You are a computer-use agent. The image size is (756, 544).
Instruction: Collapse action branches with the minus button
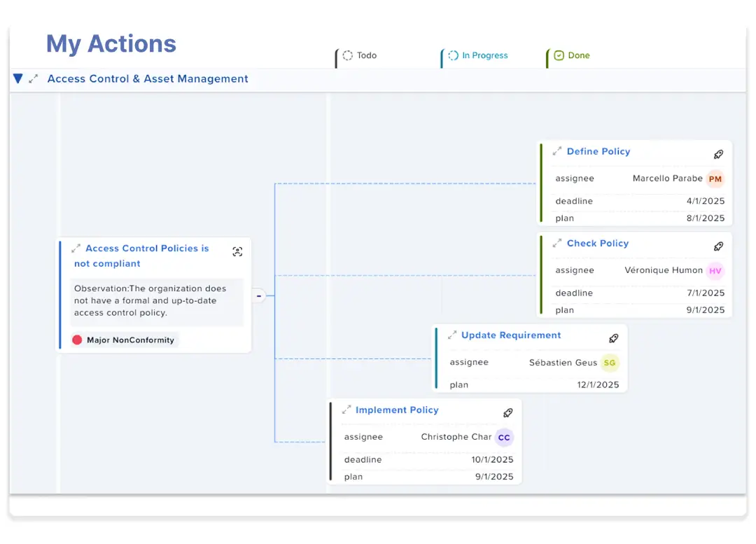point(258,295)
